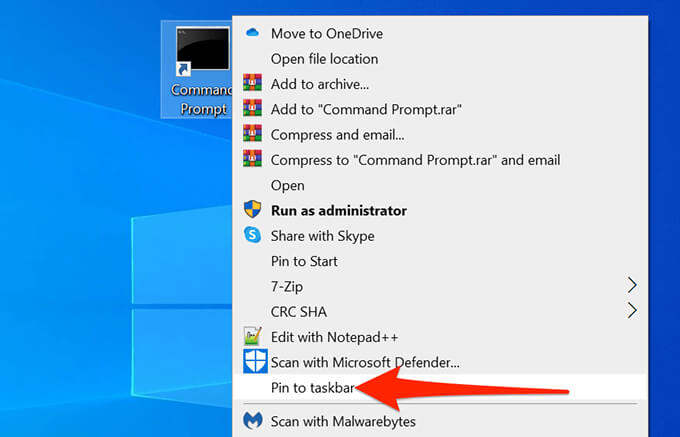Choose "Run as administrator"
680x437 pixels.
click(440, 211)
